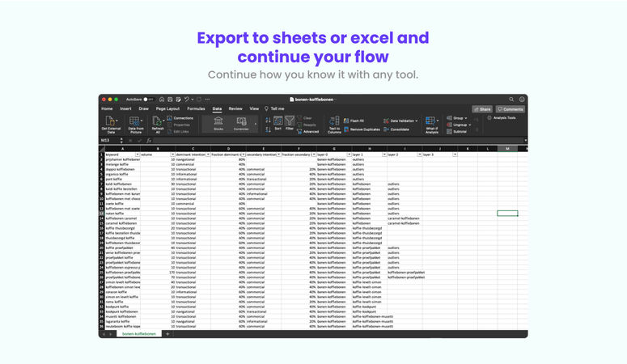Open the Page Layout ribbon tab
The image size is (627, 364).
click(x=167, y=109)
